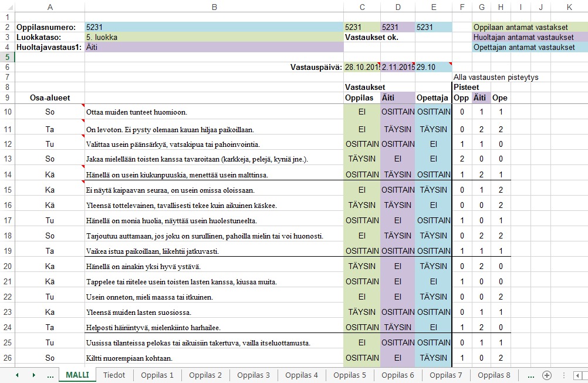The image size is (588, 383).
Task: Select column K header
Action: coord(569,7)
